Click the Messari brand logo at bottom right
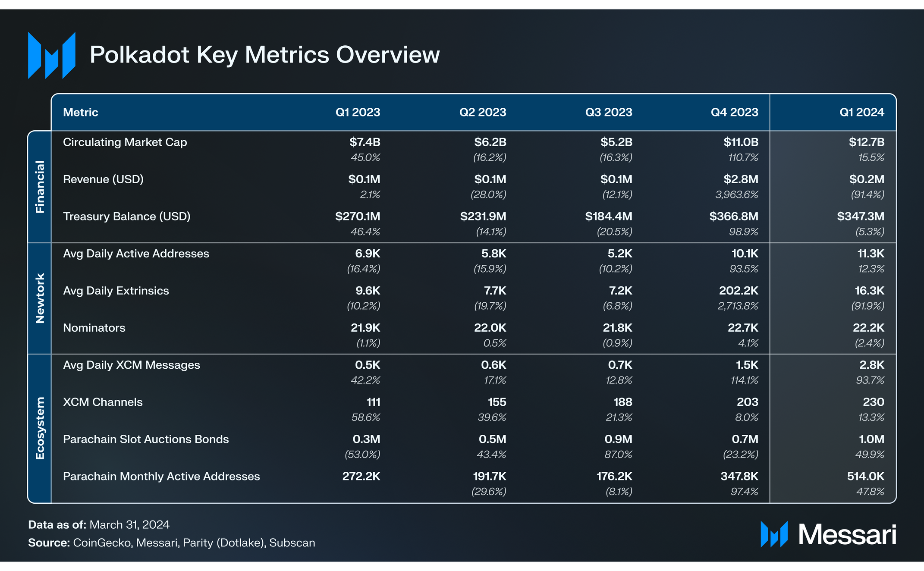 [828, 534]
